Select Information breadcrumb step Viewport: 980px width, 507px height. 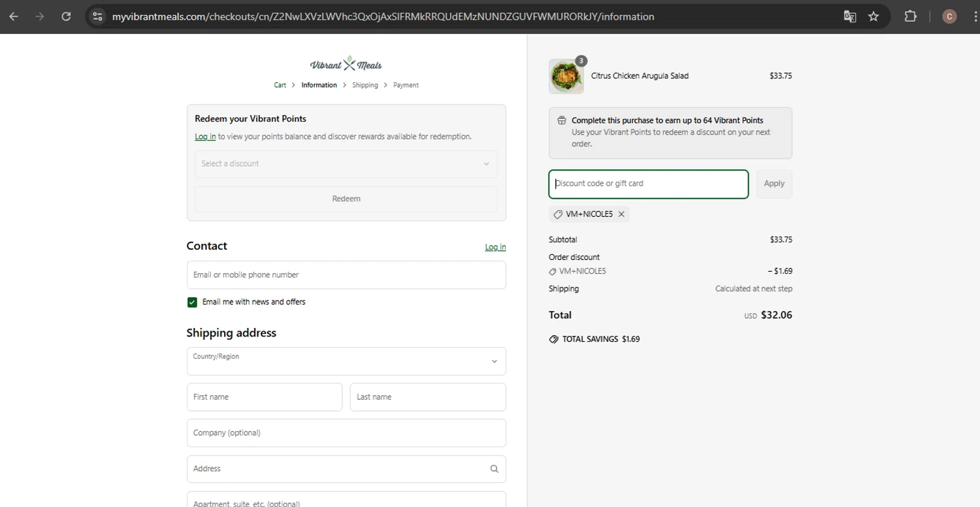pos(319,85)
